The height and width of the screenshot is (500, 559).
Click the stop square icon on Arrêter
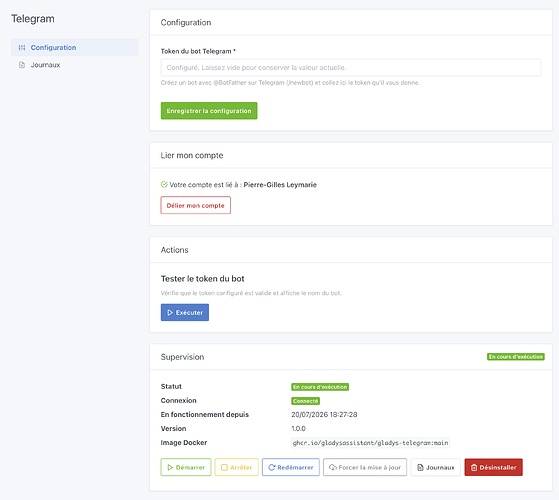click(224, 467)
